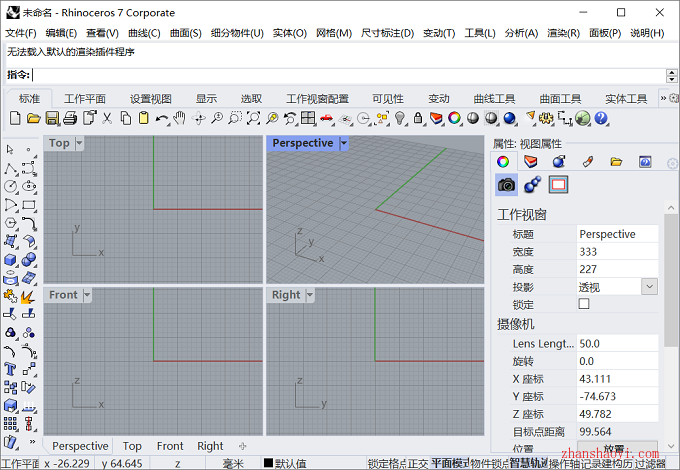This screenshot has height=470, width=680.
Task: Toggle 操作轴 in the status bar
Action: coord(563,464)
